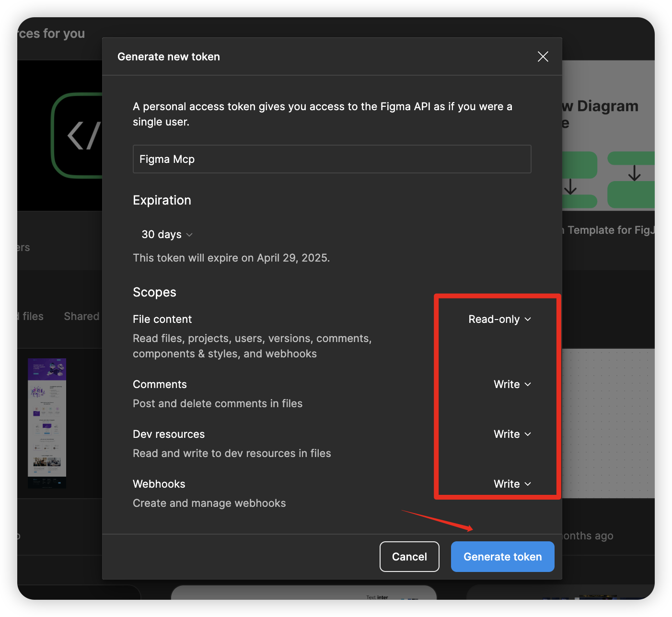Close the Generate new token dialog

tap(543, 57)
